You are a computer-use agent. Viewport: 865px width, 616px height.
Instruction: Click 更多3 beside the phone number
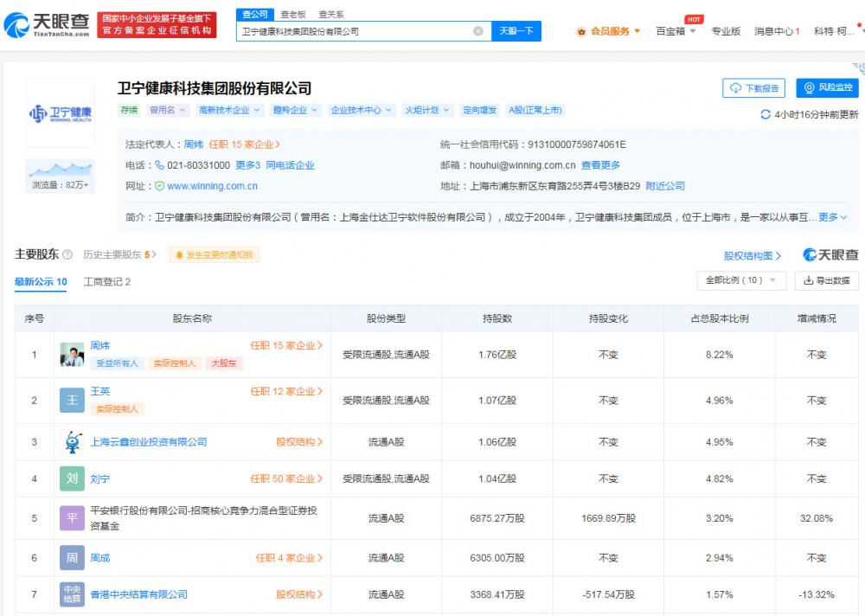click(247, 165)
